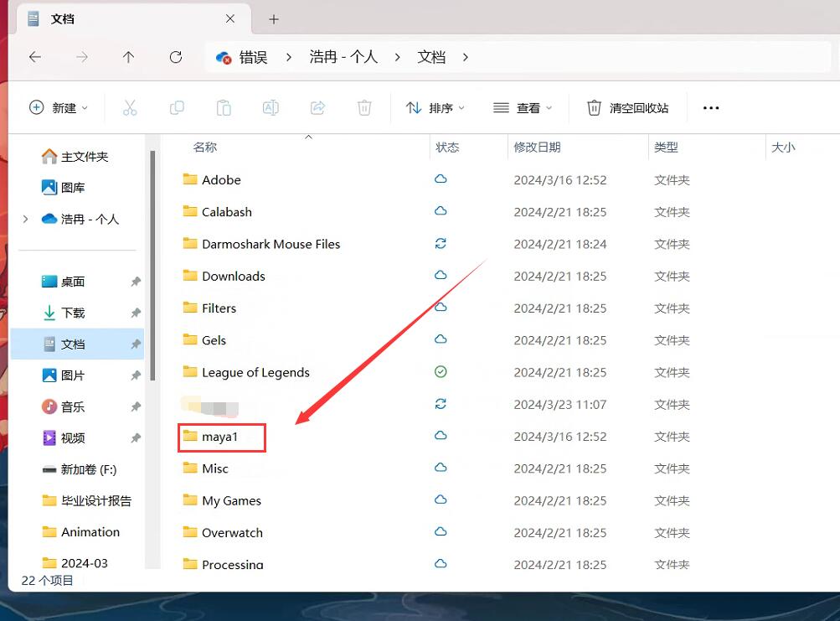Click the rename icon in toolbar
This screenshot has height=621, width=840.
(x=271, y=107)
